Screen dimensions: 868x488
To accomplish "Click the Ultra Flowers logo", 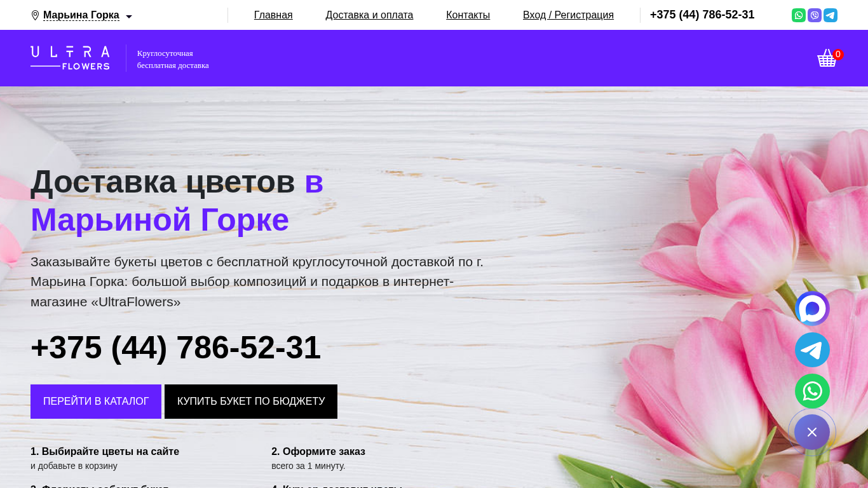I will tap(70, 58).
